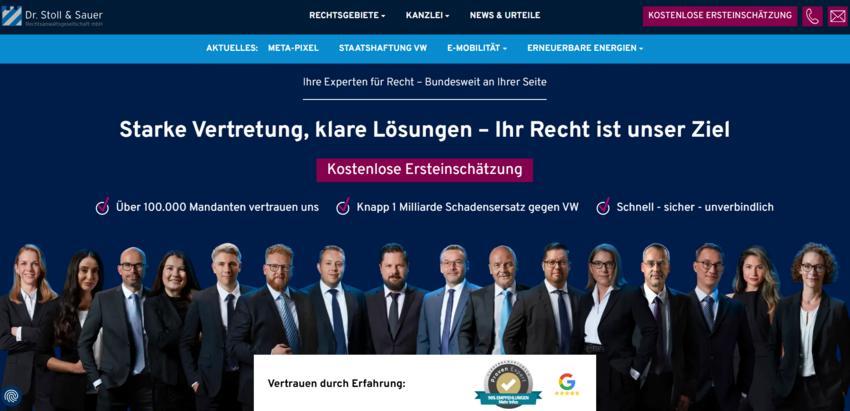Click checkmark icon beside 100.000 Mandanten
850x411 pixels.
(x=102, y=207)
